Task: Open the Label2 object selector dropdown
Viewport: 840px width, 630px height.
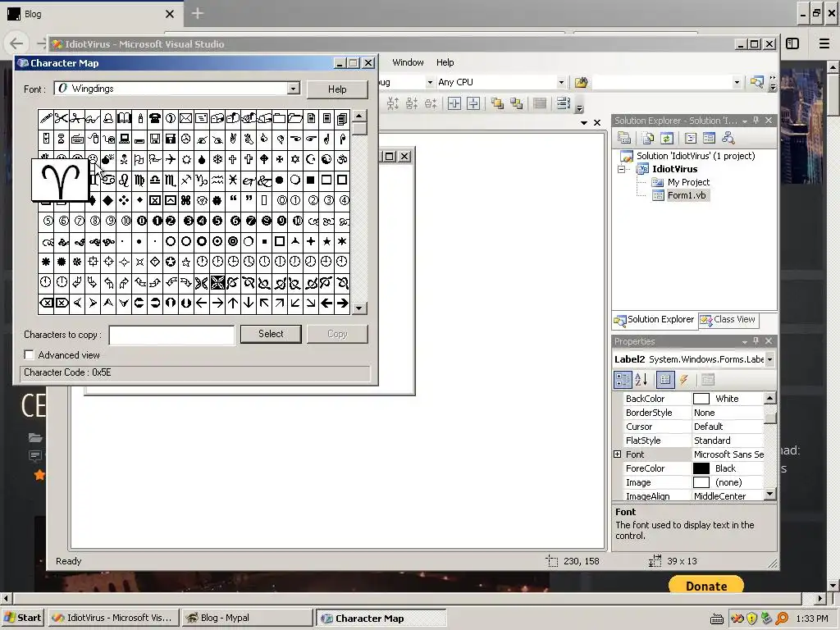Action: [x=769, y=359]
